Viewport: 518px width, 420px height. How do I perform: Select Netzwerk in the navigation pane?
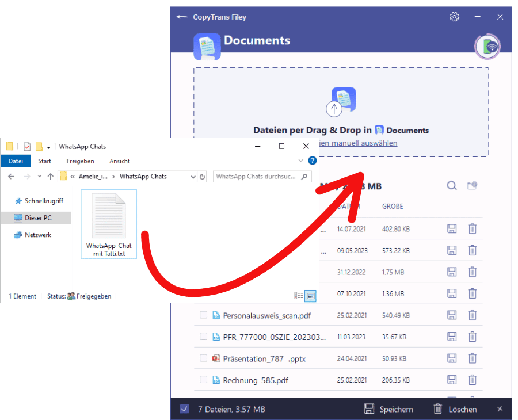pyautogui.click(x=32, y=235)
